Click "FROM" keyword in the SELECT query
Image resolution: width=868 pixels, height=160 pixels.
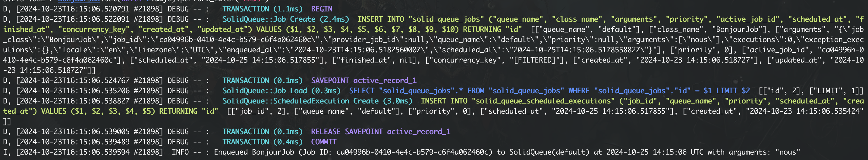476,91
